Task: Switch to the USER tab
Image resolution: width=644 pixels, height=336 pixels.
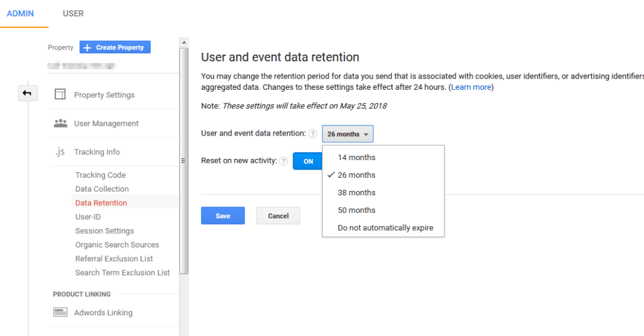Action: coord(73,14)
